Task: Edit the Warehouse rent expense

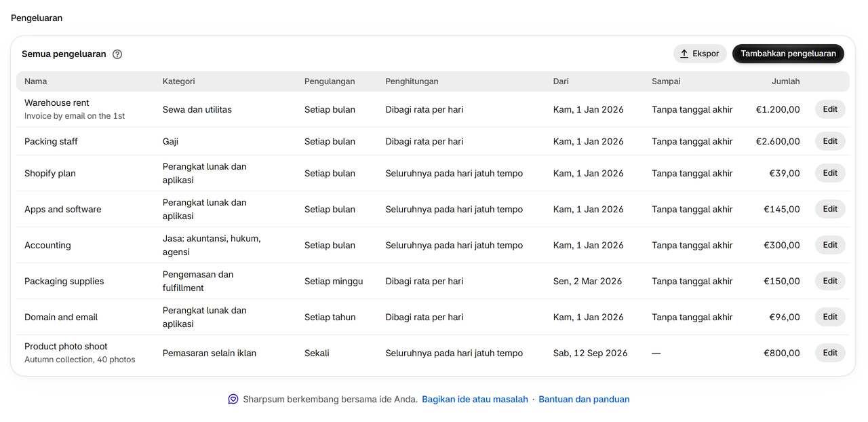Action: (x=830, y=109)
